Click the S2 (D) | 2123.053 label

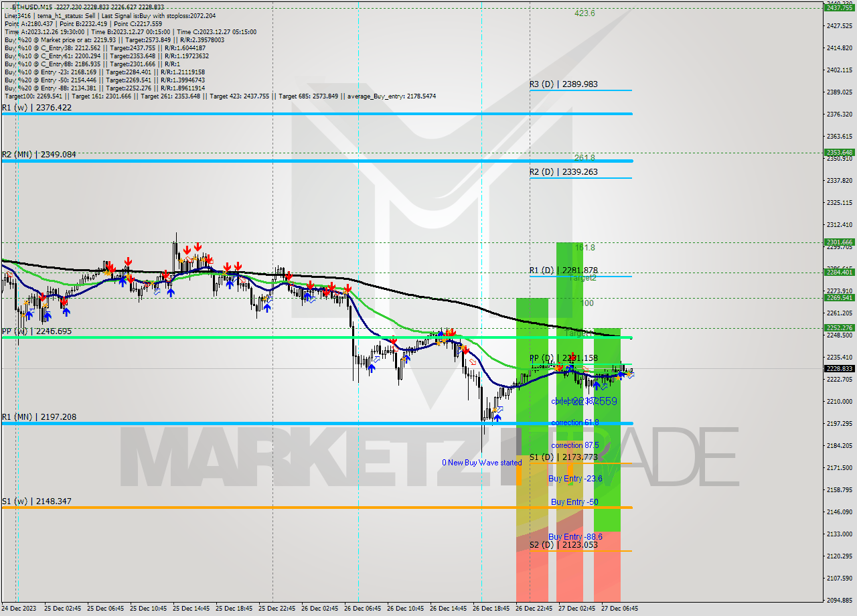click(x=564, y=545)
